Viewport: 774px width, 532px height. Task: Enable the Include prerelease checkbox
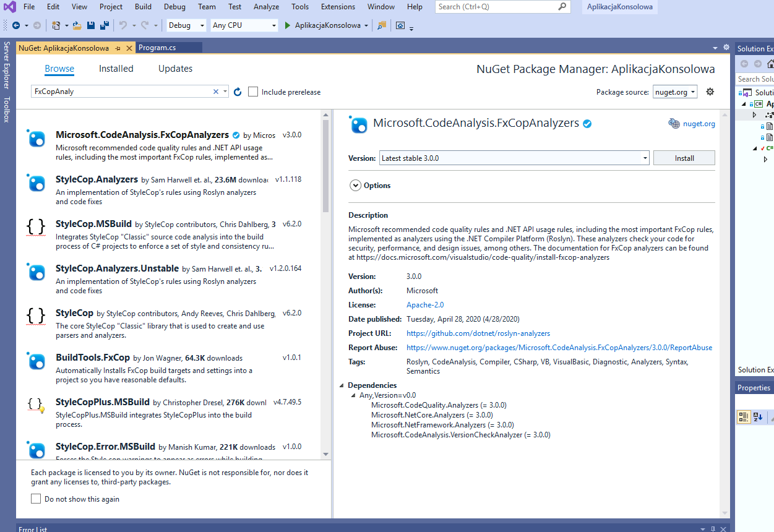pyautogui.click(x=253, y=92)
